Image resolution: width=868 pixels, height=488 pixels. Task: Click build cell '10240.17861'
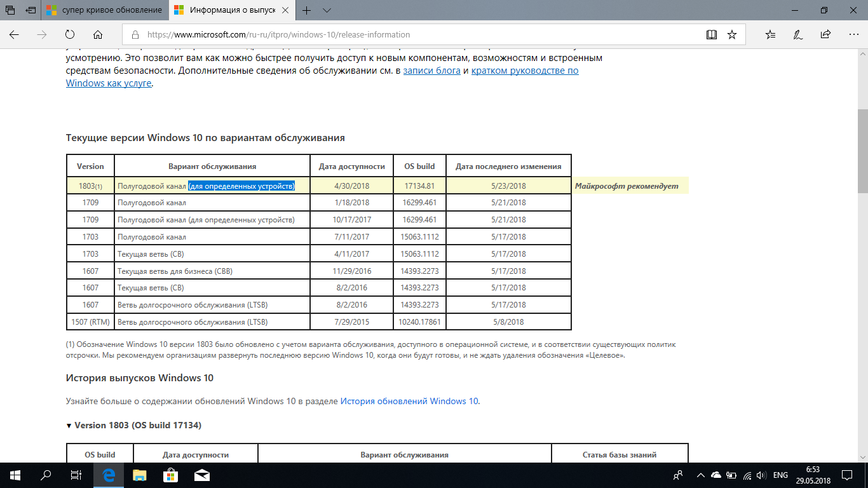[x=419, y=322]
